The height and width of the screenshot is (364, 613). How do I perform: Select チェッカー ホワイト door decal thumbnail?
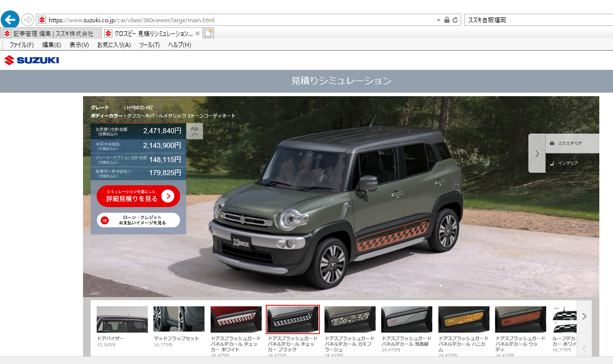coord(236,319)
